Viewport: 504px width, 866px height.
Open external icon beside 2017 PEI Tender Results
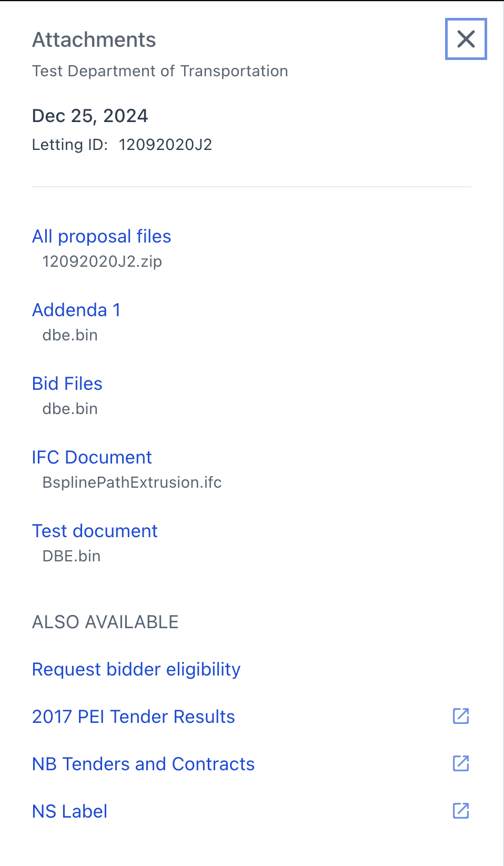pos(461,716)
